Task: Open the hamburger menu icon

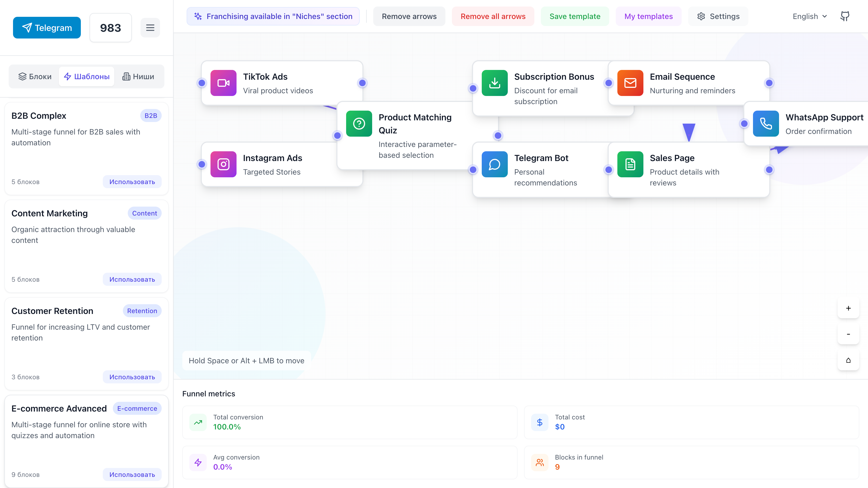Action: pos(150,28)
